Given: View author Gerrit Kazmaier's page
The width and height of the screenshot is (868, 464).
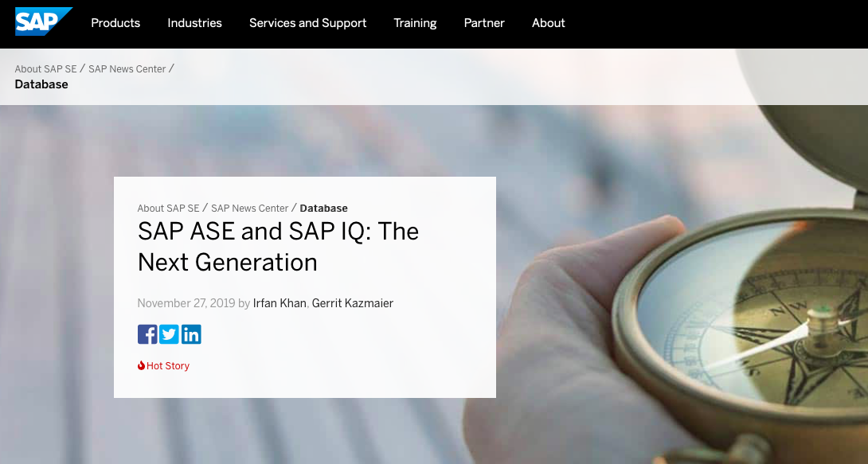Looking at the screenshot, I should (x=353, y=303).
